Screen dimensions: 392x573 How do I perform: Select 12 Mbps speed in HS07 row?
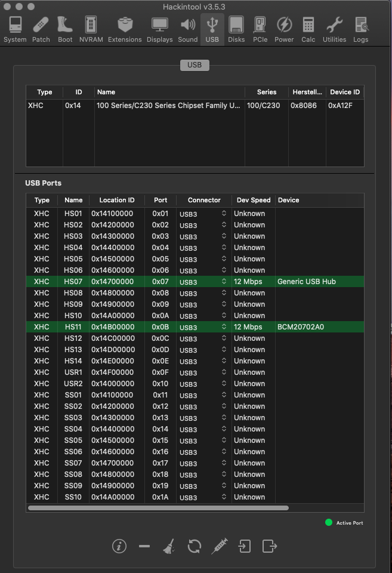click(248, 281)
